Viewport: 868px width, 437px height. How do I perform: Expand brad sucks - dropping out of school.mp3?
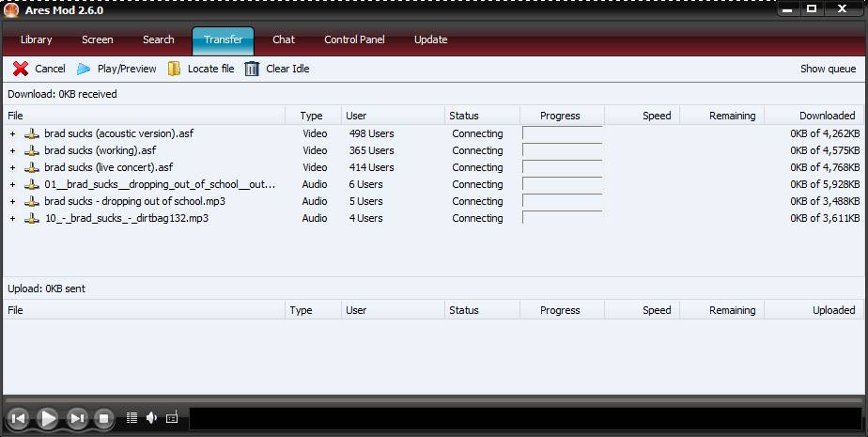click(13, 202)
